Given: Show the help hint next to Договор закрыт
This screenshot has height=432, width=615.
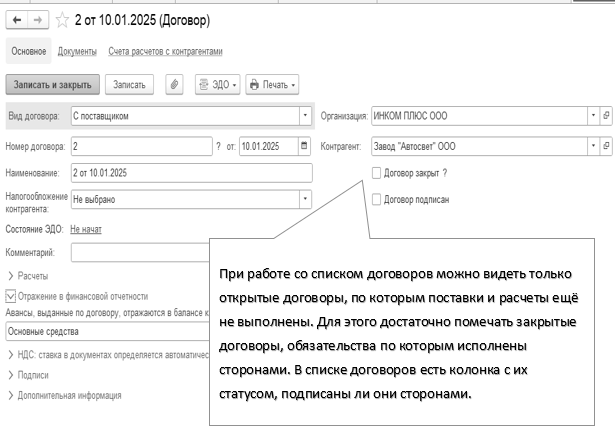Looking at the screenshot, I should pyautogui.click(x=444, y=173).
